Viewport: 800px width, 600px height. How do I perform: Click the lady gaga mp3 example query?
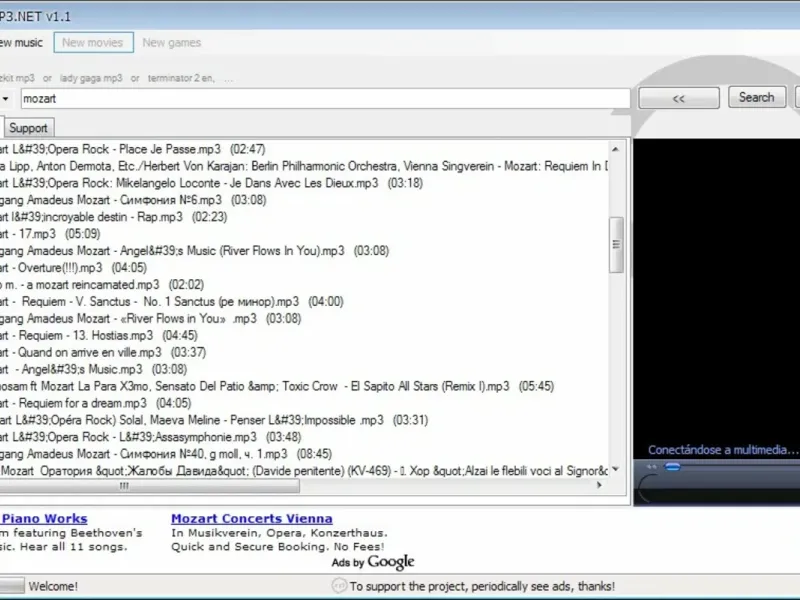tap(91, 78)
